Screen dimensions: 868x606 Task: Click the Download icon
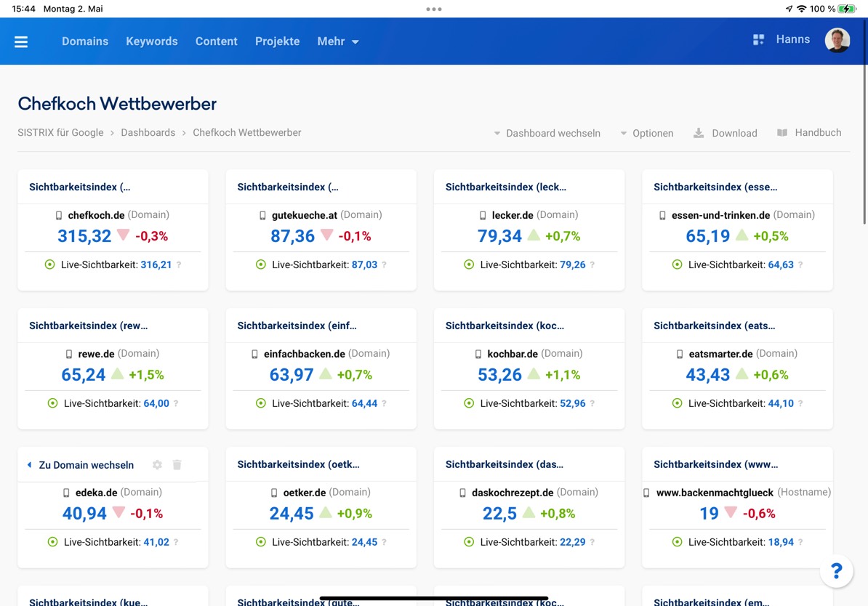point(699,134)
